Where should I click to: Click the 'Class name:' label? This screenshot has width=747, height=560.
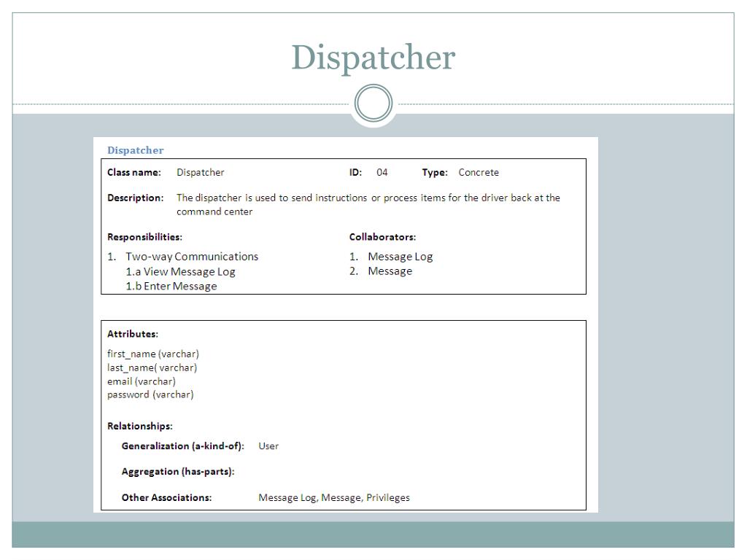[x=134, y=172]
